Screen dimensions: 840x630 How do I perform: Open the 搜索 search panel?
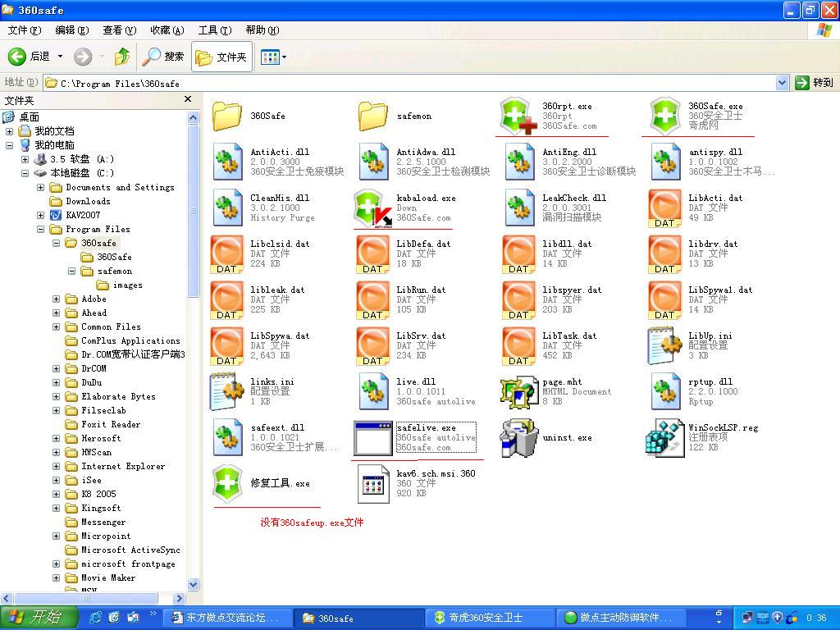pos(163,57)
